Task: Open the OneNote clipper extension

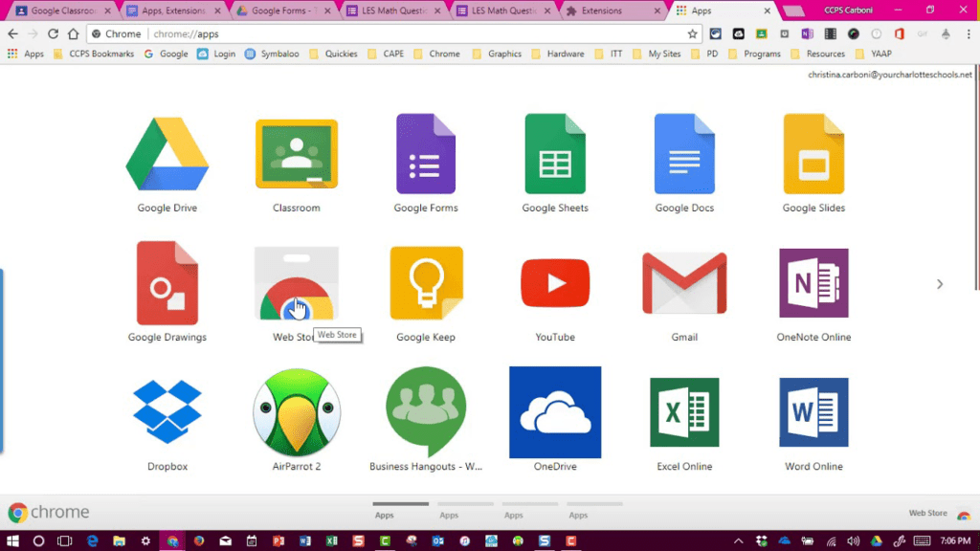Action: [x=807, y=33]
